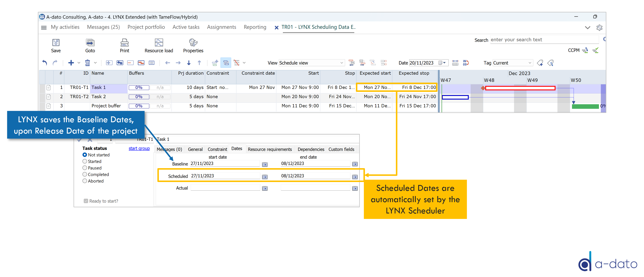Click CCPM approve schedule checkmark icon
This screenshot has width=644, height=277.
click(596, 50)
